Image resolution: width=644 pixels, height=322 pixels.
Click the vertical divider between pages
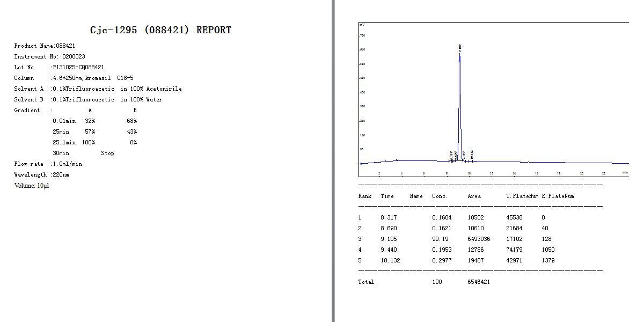pyautogui.click(x=333, y=161)
